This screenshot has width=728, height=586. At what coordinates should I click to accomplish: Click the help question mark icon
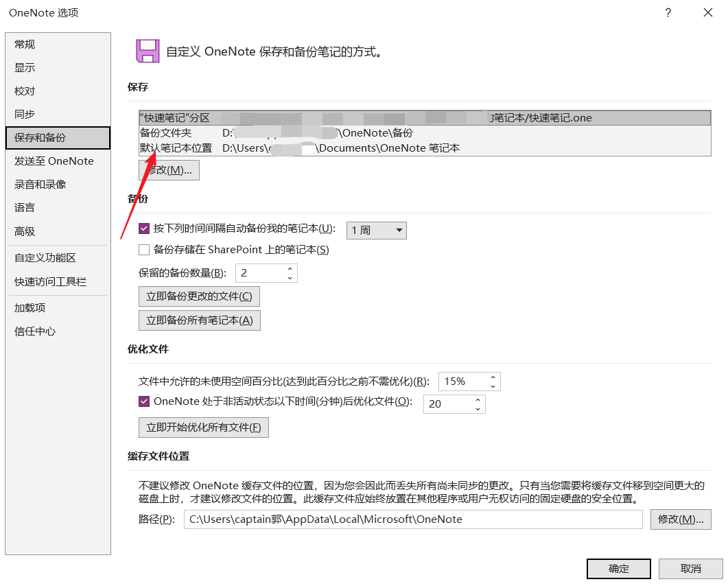pos(668,12)
